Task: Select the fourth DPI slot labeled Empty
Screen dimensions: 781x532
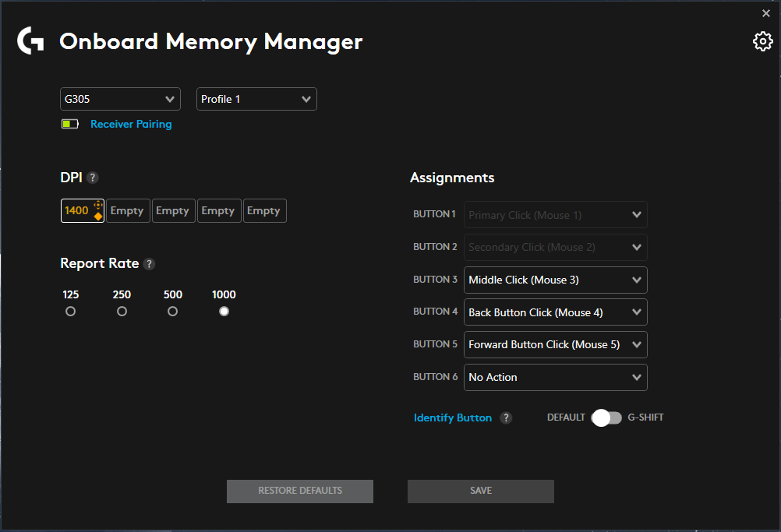Action: [219, 210]
